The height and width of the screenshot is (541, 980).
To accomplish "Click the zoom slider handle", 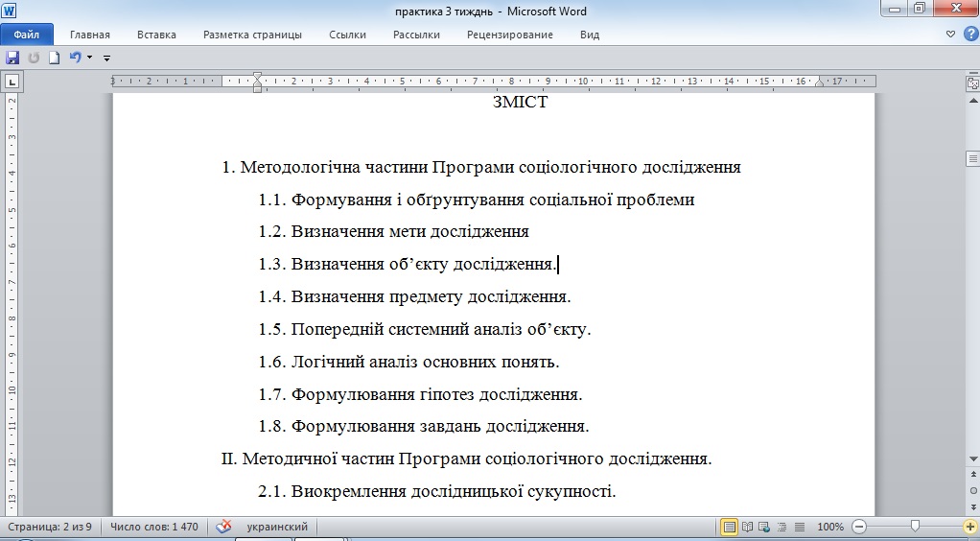I will (916, 527).
